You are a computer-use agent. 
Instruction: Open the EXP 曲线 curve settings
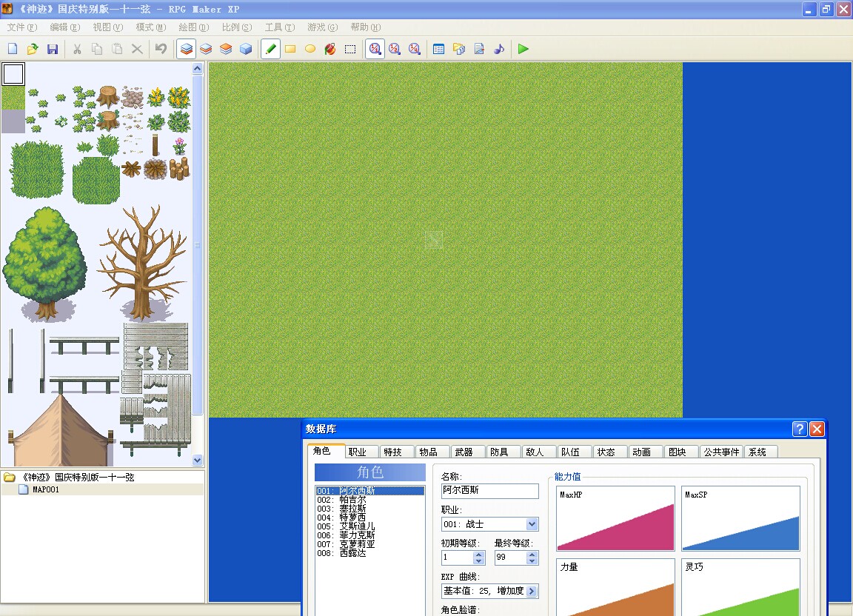pyautogui.click(x=532, y=591)
